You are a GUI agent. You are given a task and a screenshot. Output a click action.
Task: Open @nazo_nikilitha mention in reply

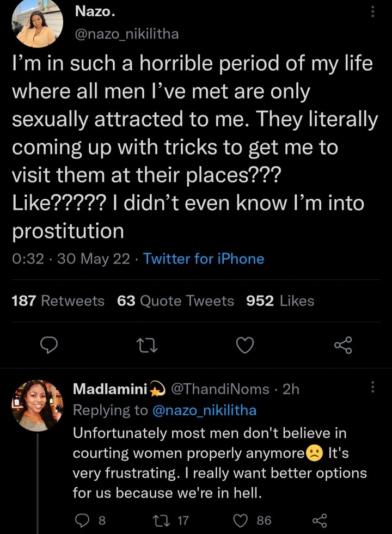tap(204, 410)
